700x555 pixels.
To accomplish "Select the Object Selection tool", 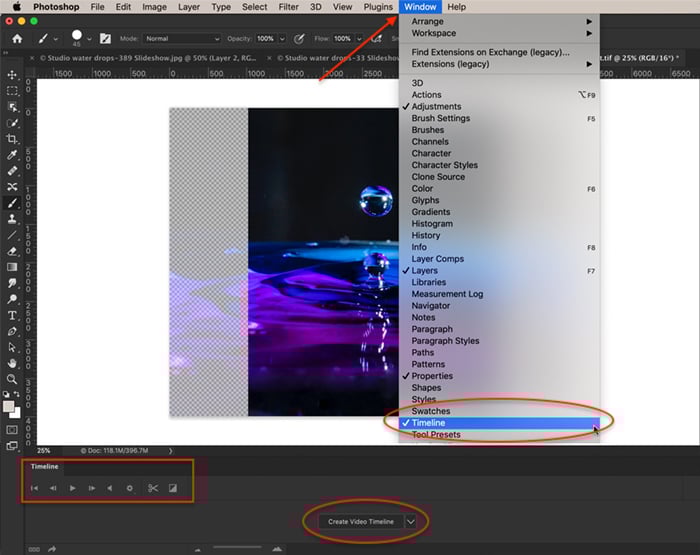I will pos(12,107).
